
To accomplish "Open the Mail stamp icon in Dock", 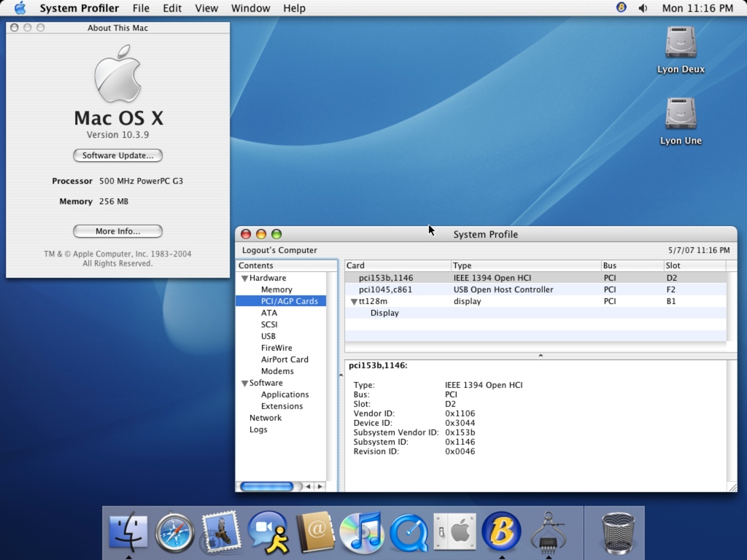I will [222, 532].
